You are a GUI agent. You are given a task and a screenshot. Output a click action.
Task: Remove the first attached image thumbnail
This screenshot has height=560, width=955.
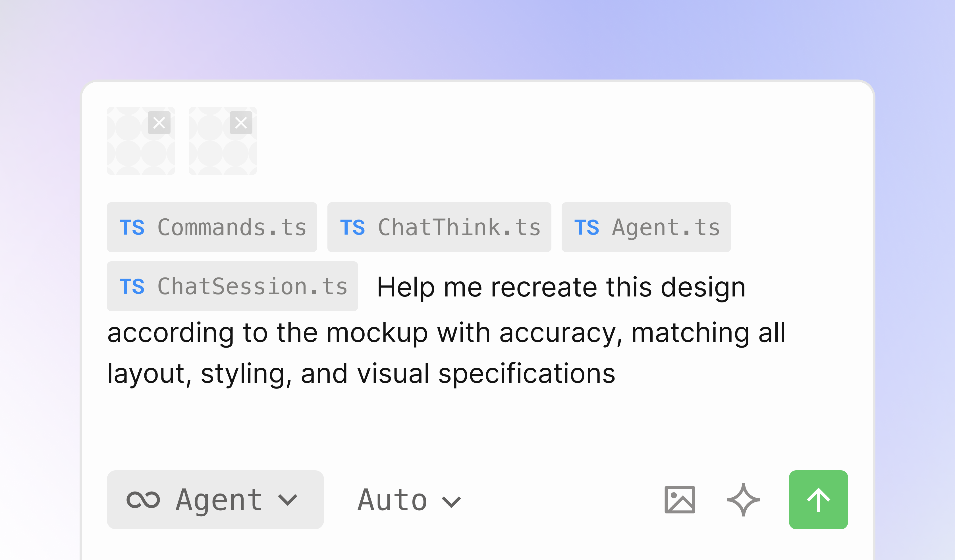[159, 123]
